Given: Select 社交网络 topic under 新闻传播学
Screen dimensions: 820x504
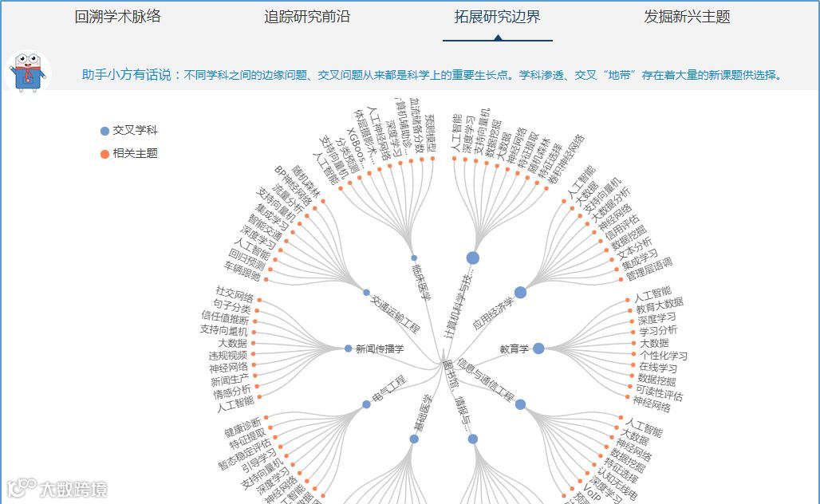Looking at the screenshot, I should click(235, 294).
